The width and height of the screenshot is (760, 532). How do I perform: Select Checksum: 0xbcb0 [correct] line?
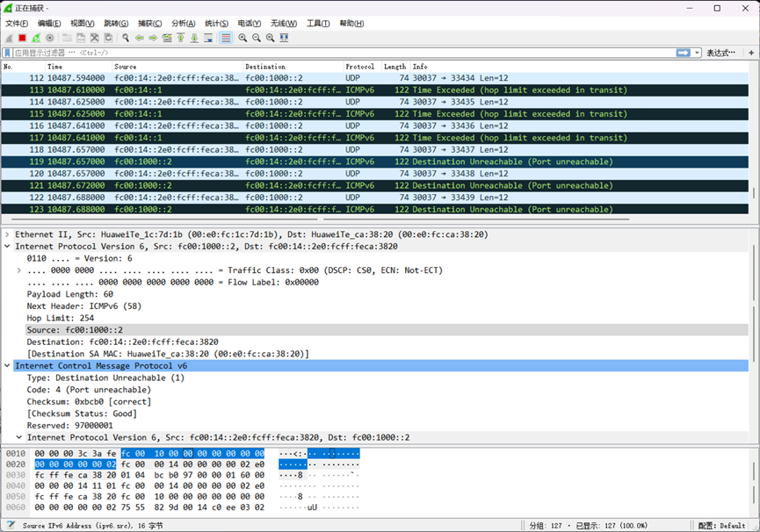pyautogui.click(x=90, y=402)
